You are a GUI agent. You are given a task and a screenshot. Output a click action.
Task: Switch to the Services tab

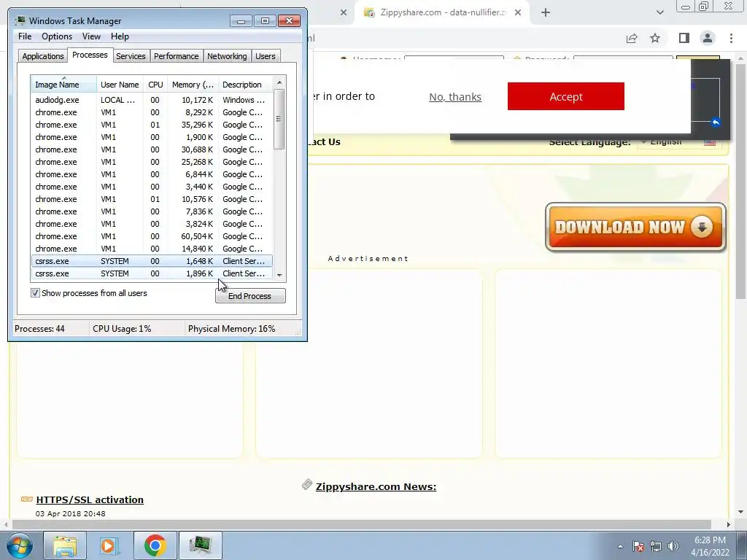pyautogui.click(x=131, y=56)
